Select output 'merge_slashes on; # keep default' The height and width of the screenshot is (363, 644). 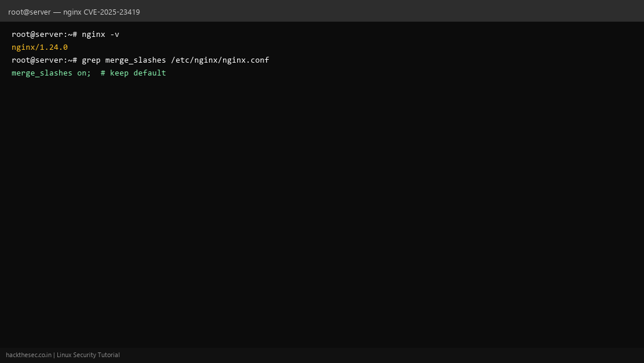coord(89,73)
